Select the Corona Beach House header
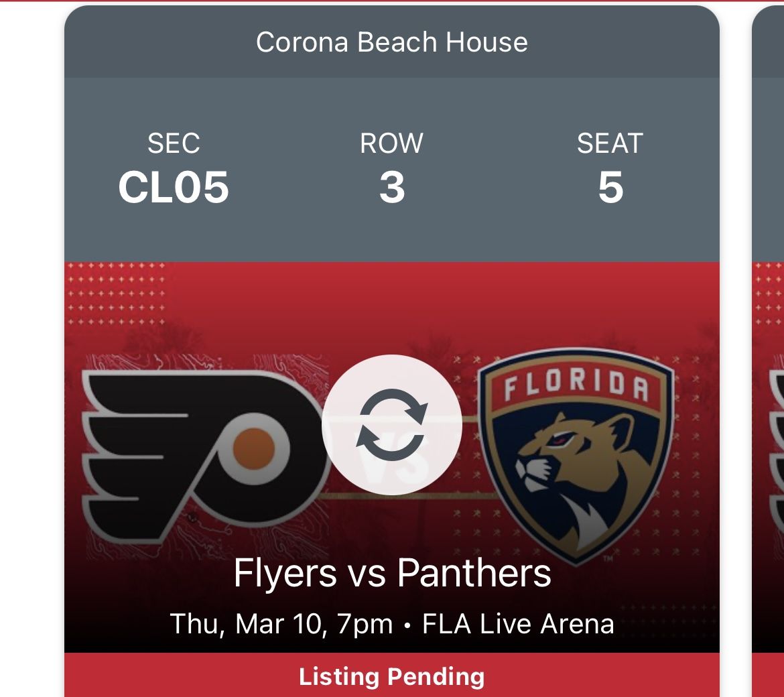The width and height of the screenshot is (784, 697). (392, 42)
